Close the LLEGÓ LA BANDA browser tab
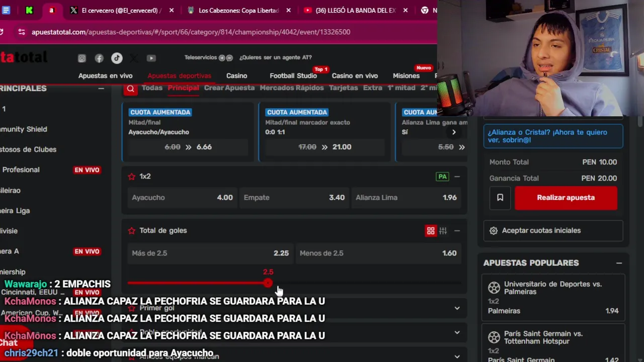 (x=406, y=10)
